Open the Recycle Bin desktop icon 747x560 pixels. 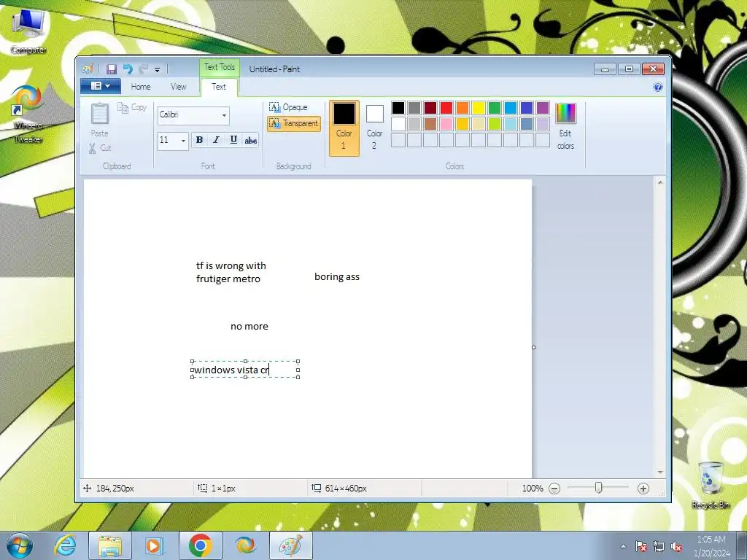(x=711, y=485)
